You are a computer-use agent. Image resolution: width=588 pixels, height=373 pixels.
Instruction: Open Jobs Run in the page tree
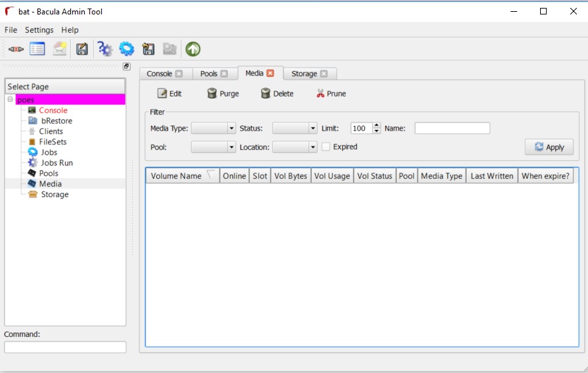click(x=56, y=163)
